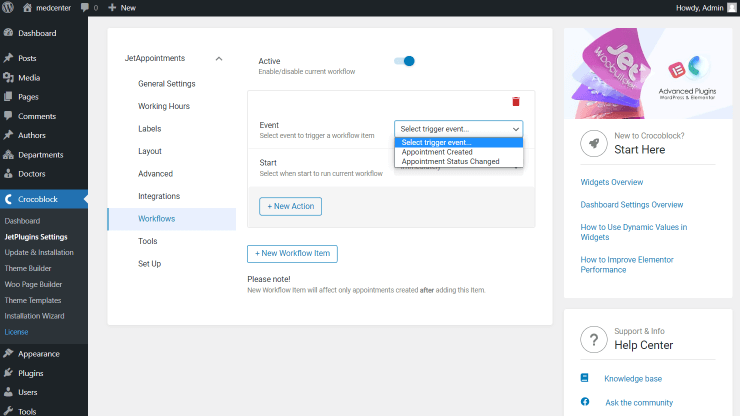740x416 pixels.
Task: Collapse the JetAppointments section chevron
Action: tap(219, 59)
